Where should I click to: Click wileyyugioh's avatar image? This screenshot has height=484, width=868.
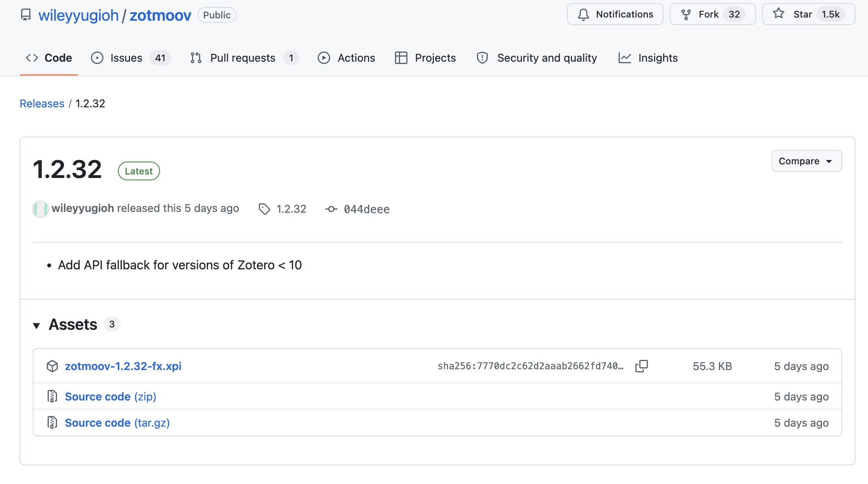tap(41, 209)
